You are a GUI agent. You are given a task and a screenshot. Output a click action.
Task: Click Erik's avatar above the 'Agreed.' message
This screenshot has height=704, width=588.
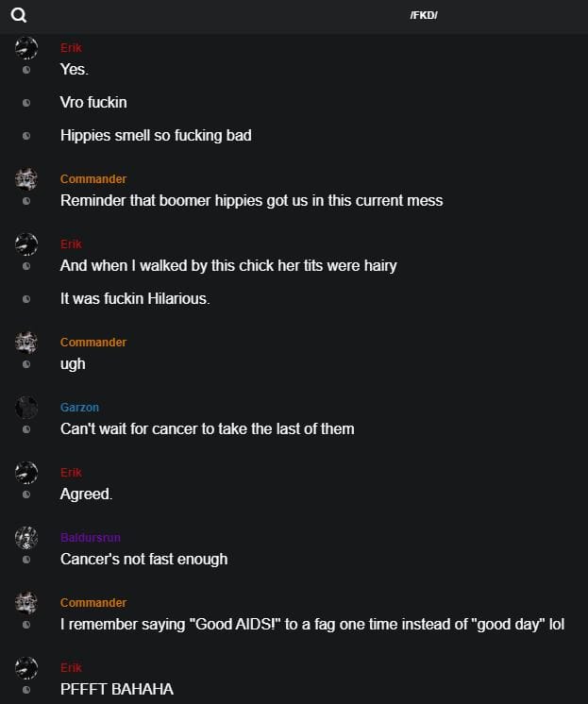pyautogui.click(x=26, y=473)
